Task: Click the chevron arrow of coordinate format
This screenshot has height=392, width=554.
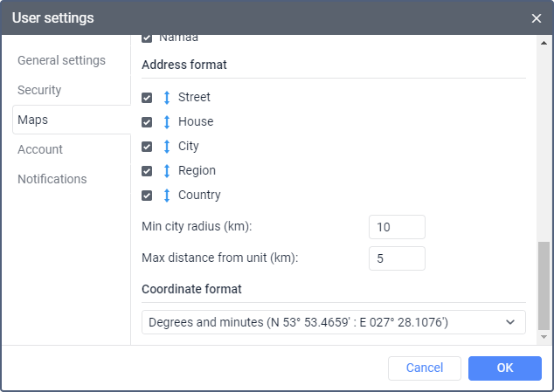Action: pyautogui.click(x=510, y=322)
